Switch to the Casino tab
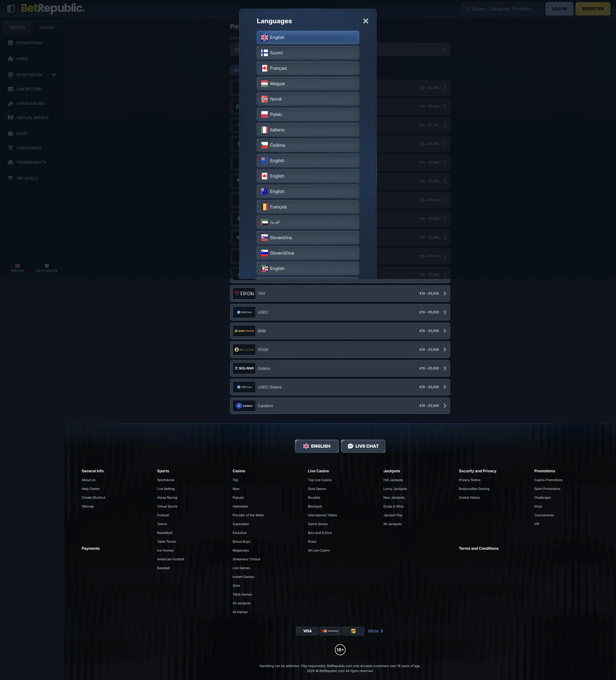616x680 pixels. point(47,28)
